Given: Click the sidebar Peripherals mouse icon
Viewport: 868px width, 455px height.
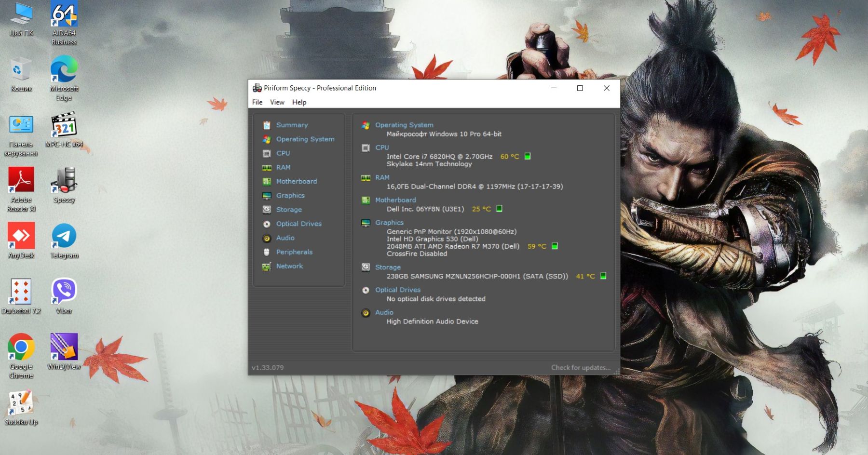Looking at the screenshot, I should point(267,252).
